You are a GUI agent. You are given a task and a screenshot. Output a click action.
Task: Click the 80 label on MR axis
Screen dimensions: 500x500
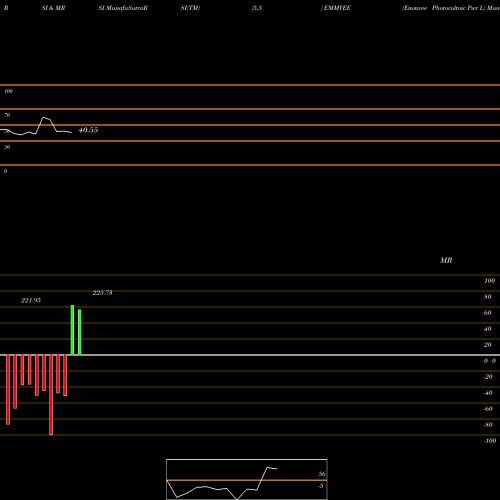tap(488, 297)
